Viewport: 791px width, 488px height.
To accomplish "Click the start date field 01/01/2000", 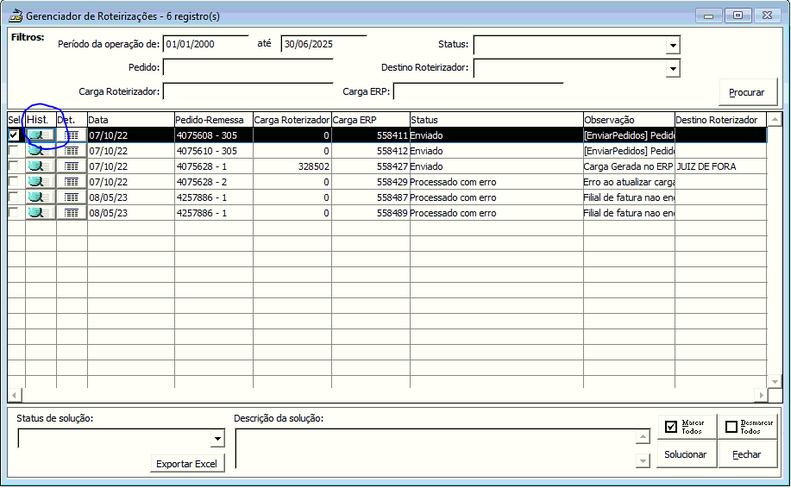I will (x=206, y=44).
